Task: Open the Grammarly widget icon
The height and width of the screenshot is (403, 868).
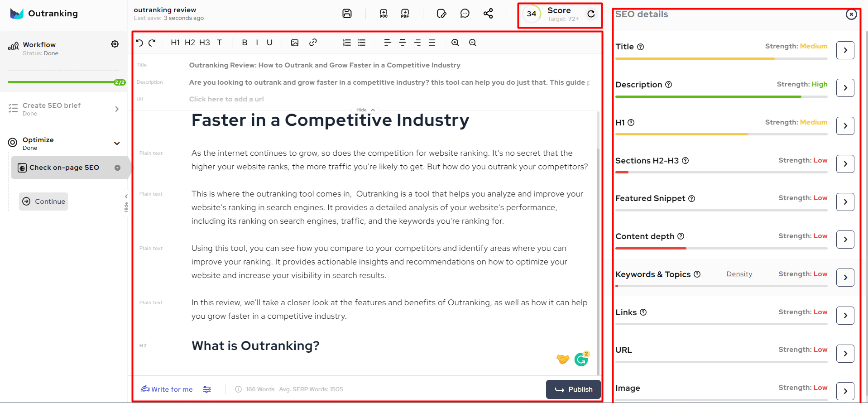Action: point(581,359)
